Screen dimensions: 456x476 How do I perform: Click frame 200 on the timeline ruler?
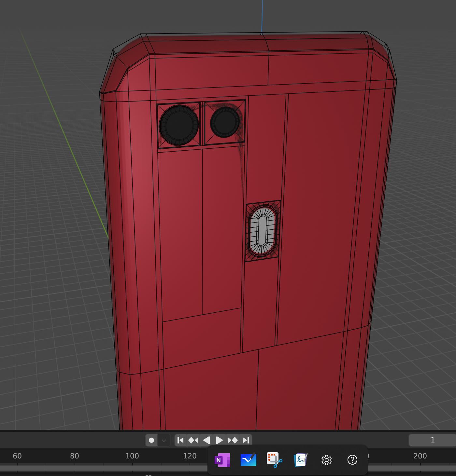coord(420,456)
